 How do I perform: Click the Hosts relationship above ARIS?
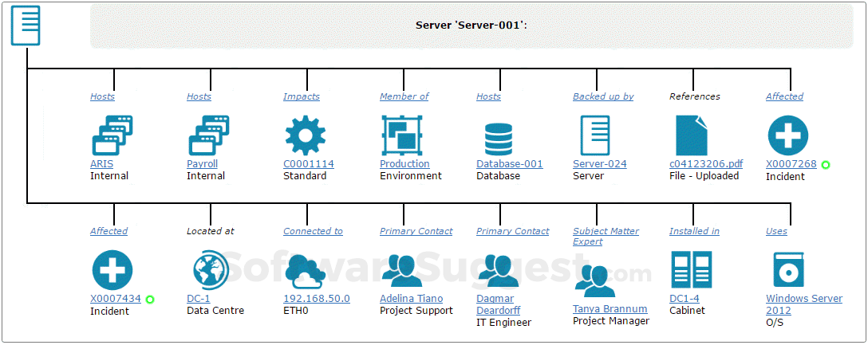pos(102,96)
